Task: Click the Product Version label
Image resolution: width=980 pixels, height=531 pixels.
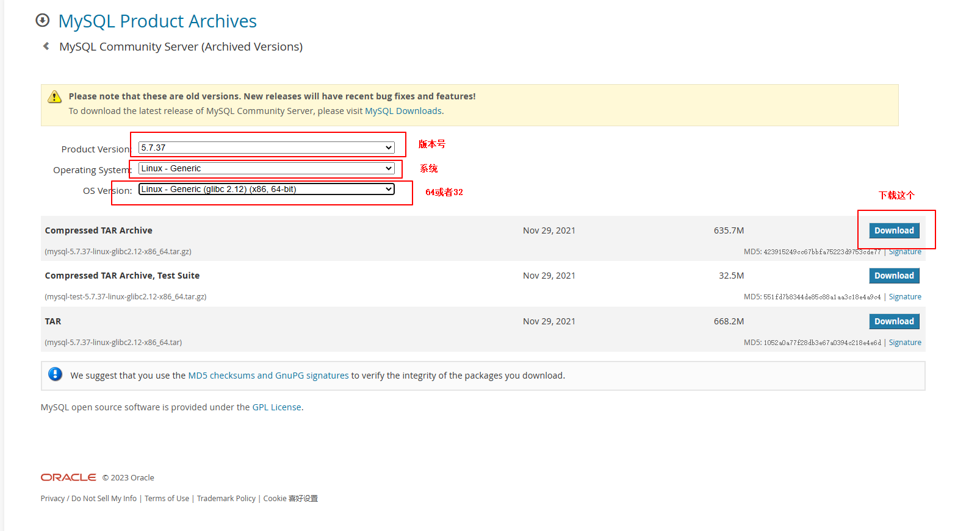Action: coord(96,149)
